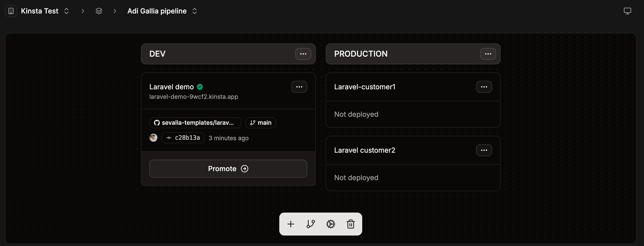The width and height of the screenshot is (644, 246).
Task: Open the Laravel-customer1 options menu
Action: (484, 87)
